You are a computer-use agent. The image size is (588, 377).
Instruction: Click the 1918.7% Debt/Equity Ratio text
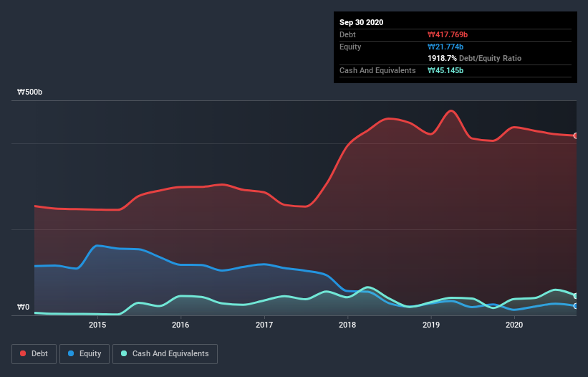pos(474,58)
